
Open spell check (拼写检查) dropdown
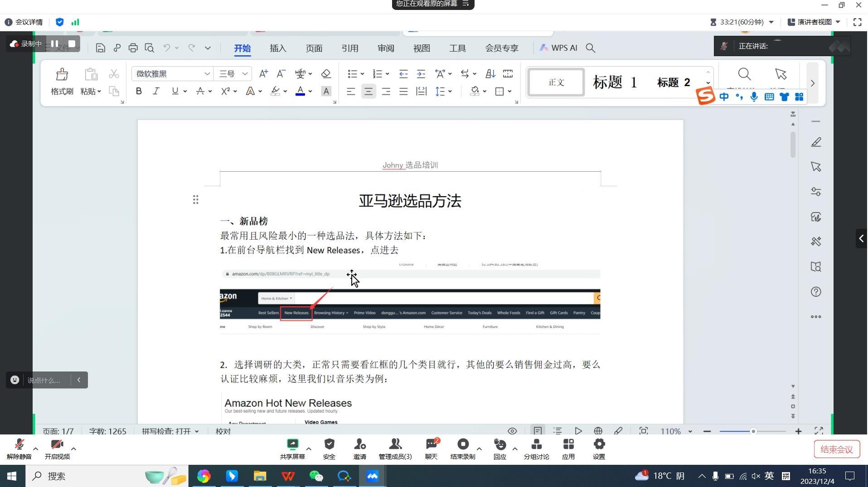pos(170,431)
